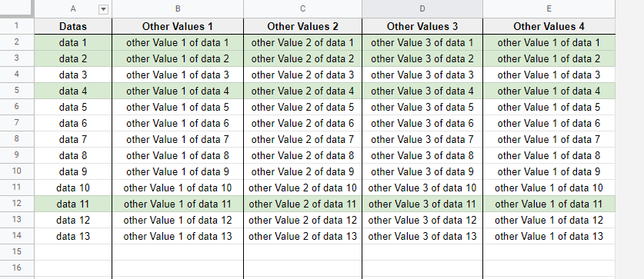The height and width of the screenshot is (279, 644).
Task: Click empty cell C16
Action: coord(302,268)
